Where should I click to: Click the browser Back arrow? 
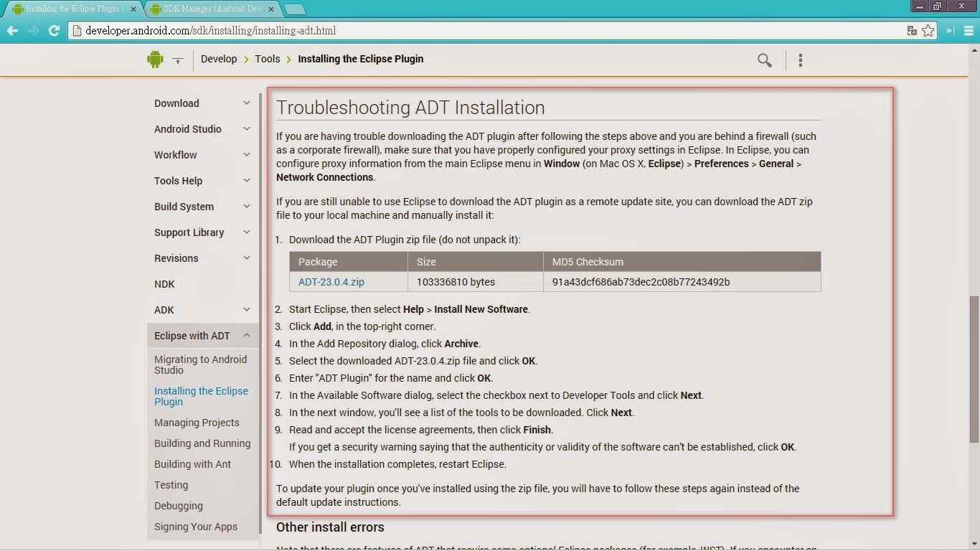(11, 31)
